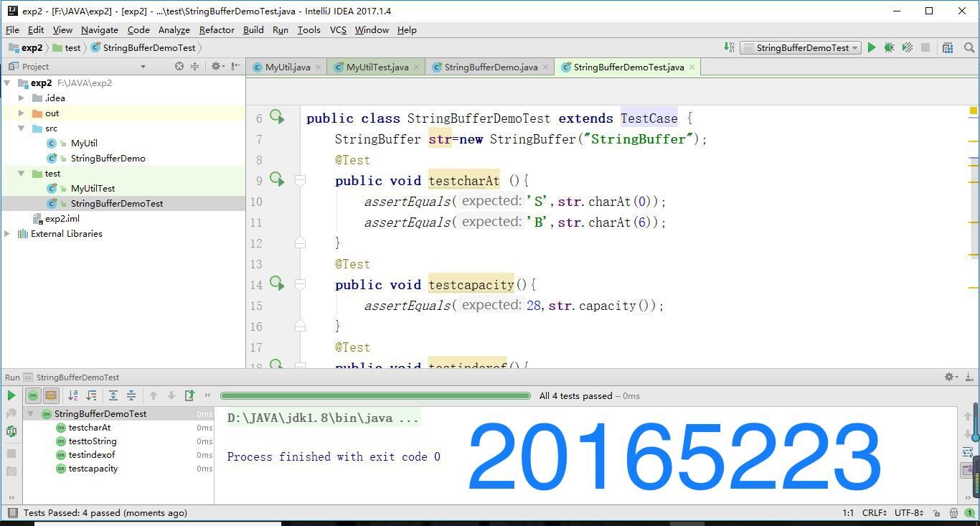Open Project panel settings gear dropdown

coord(217,66)
